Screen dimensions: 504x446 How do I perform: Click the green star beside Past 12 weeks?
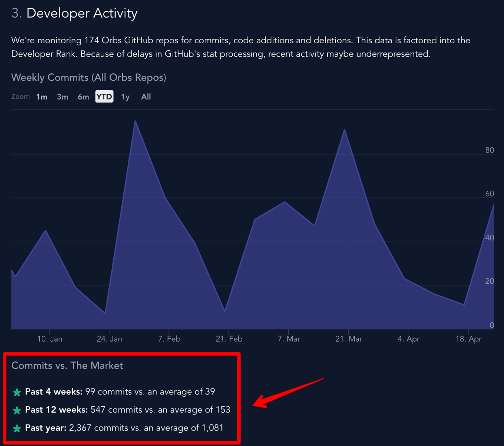(17, 410)
